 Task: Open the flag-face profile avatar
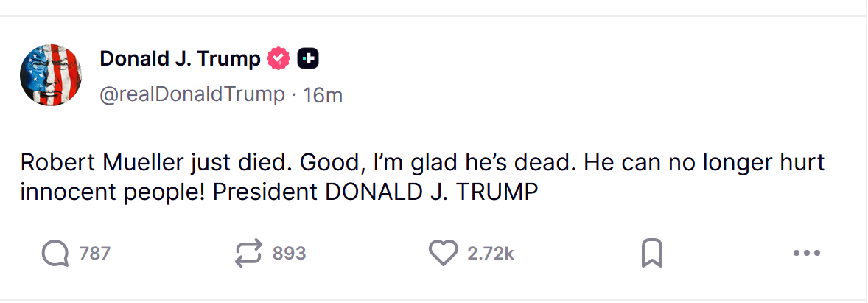point(50,74)
